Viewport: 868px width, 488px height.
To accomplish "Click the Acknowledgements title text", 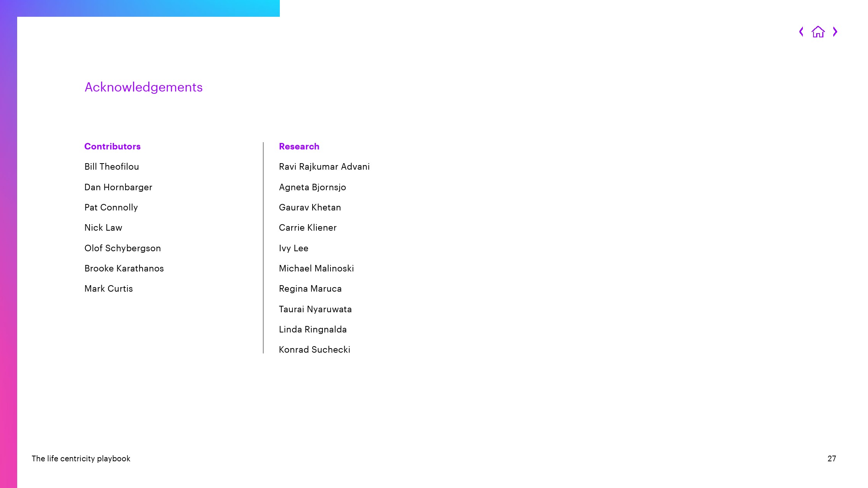I will point(144,88).
